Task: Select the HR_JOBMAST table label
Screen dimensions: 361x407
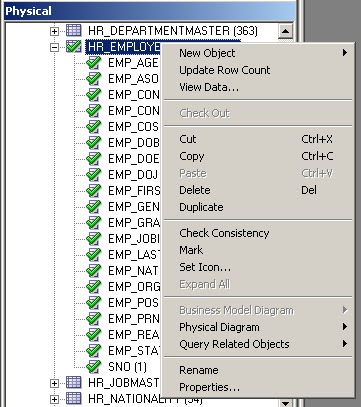Action: [x=124, y=383]
